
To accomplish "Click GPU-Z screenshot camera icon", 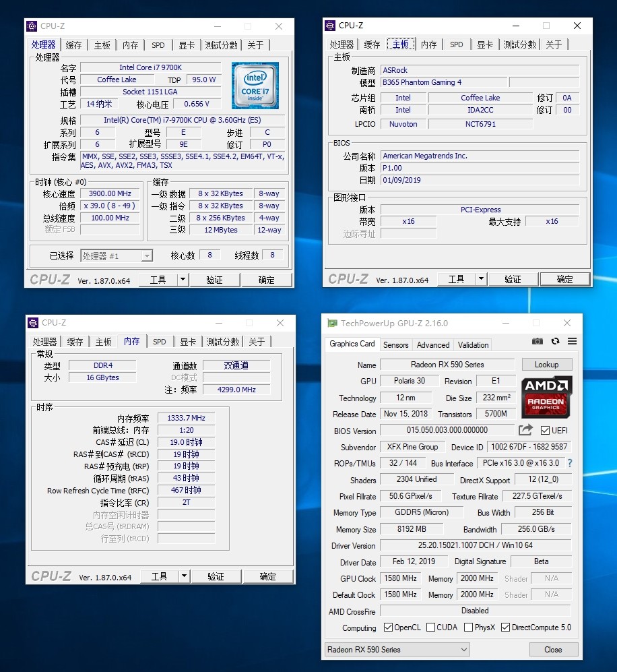I will pyautogui.click(x=537, y=341).
